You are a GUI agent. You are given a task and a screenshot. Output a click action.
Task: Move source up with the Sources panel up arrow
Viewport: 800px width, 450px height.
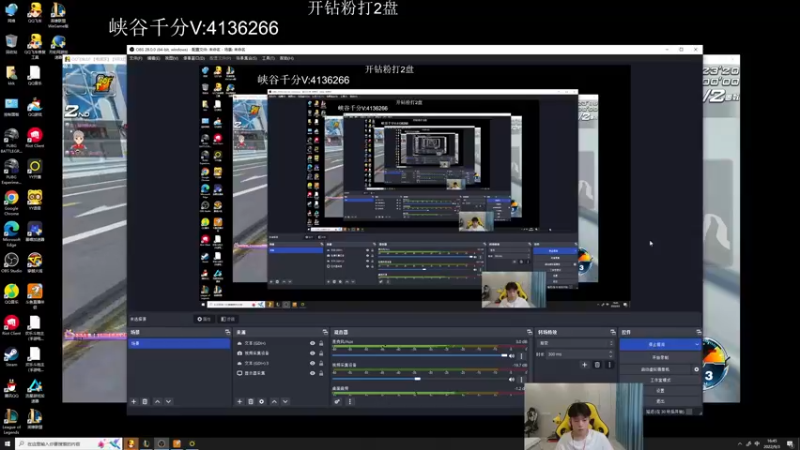pos(274,402)
